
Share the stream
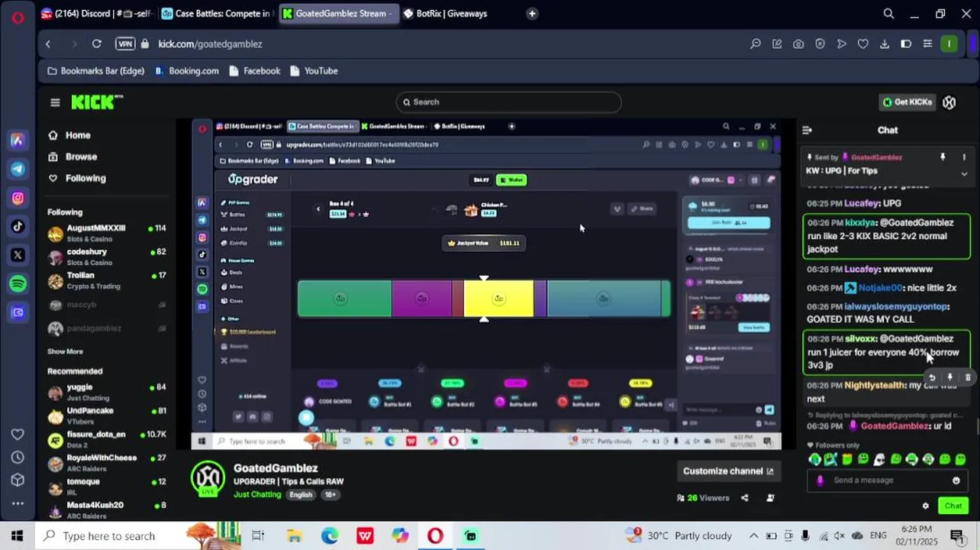click(x=745, y=498)
